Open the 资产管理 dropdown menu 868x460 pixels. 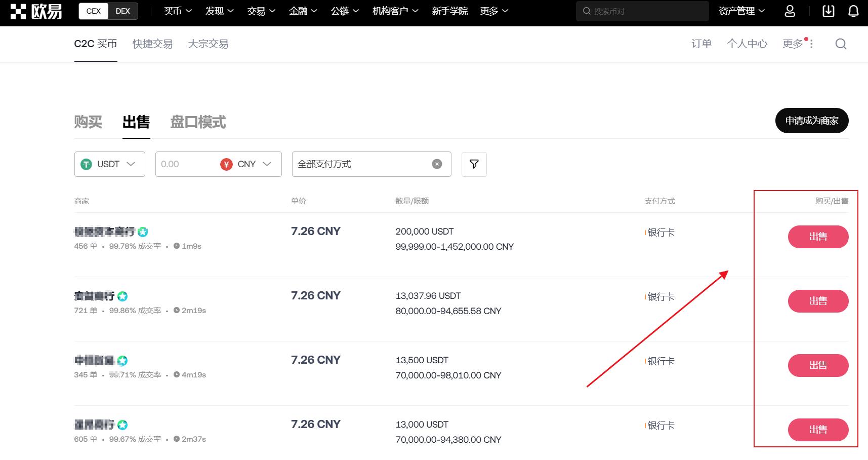741,11
